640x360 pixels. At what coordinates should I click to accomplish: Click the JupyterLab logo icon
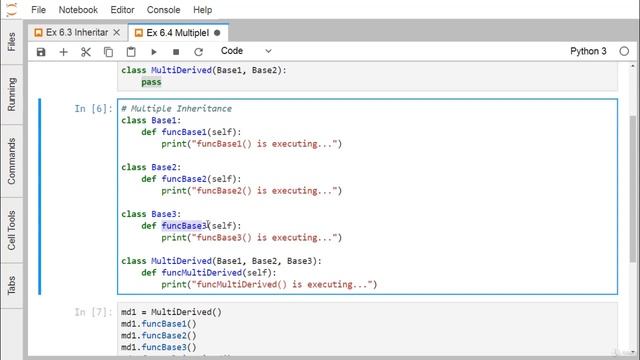(12, 9)
